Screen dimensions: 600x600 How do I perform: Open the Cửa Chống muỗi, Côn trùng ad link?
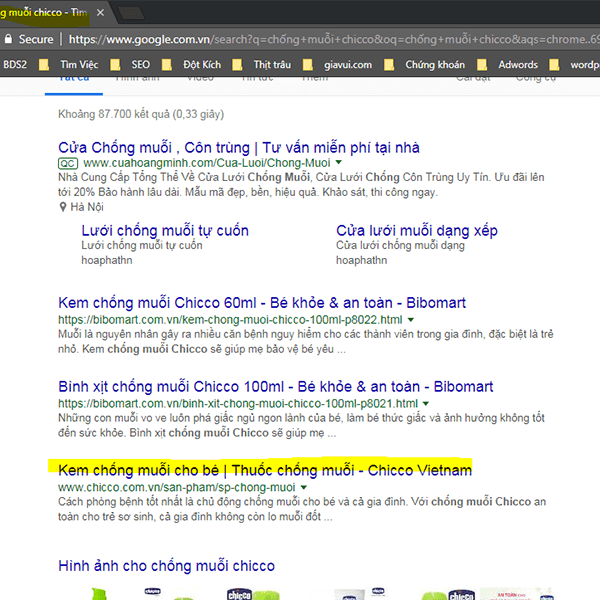tap(239, 148)
